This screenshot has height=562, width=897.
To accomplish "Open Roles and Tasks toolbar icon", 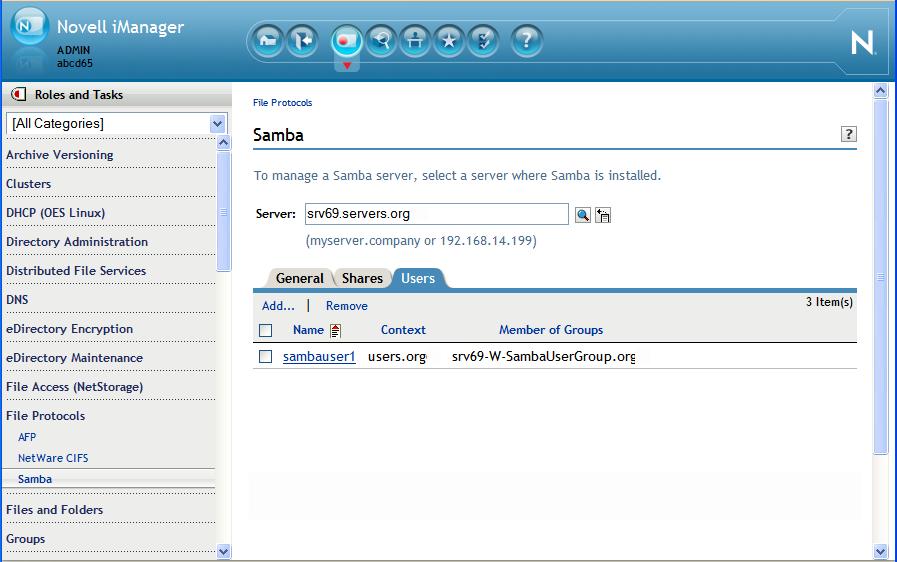I will click(x=347, y=41).
